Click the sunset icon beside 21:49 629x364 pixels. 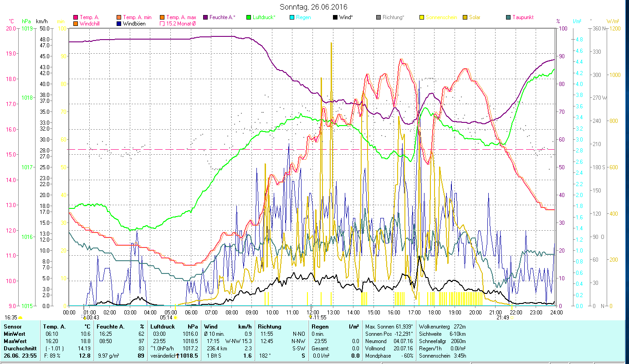coord(512,318)
